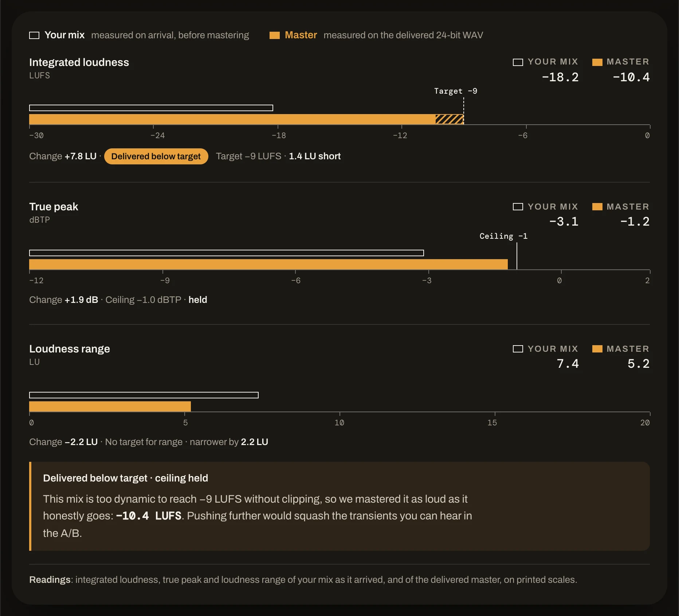Viewport: 679px width, 616px height.
Task: Click the −6 tick on the dBTP axis
Action: pyautogui.click(x=296, y=281)
